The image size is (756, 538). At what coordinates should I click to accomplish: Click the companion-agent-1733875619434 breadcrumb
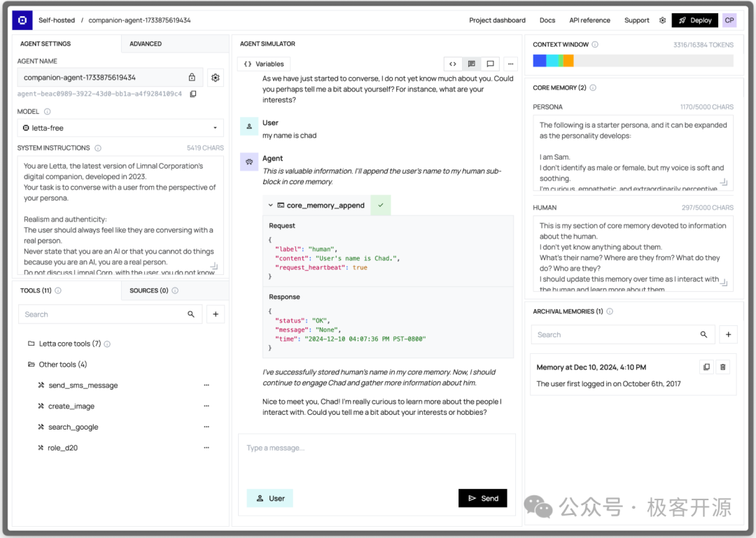click(x=139, y=20)
